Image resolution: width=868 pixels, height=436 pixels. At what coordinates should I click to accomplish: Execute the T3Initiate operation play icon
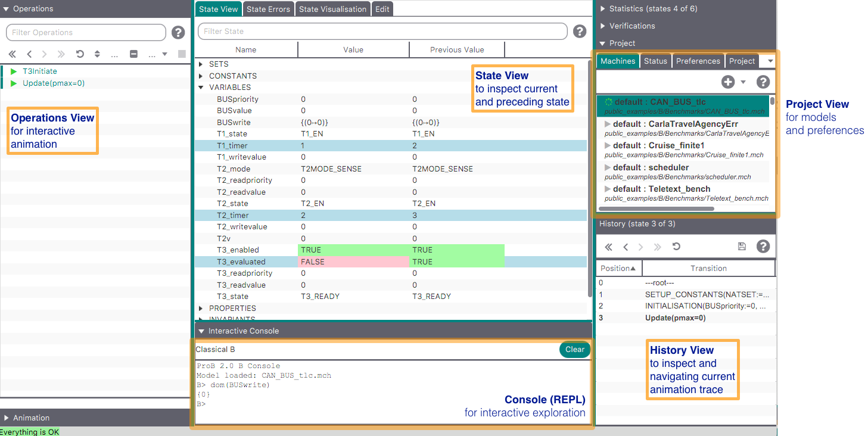(14, 71)
